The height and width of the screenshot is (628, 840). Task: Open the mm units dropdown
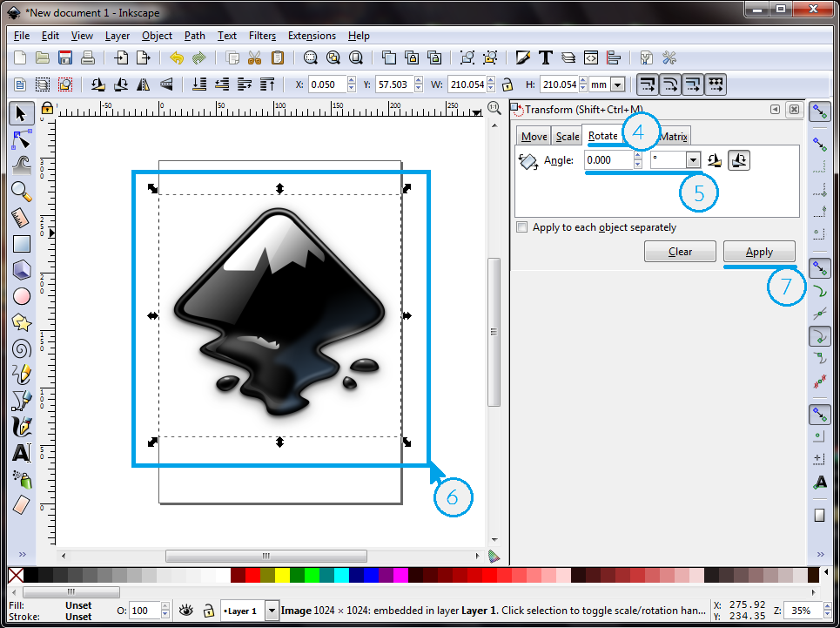click(x=618, y=84)
